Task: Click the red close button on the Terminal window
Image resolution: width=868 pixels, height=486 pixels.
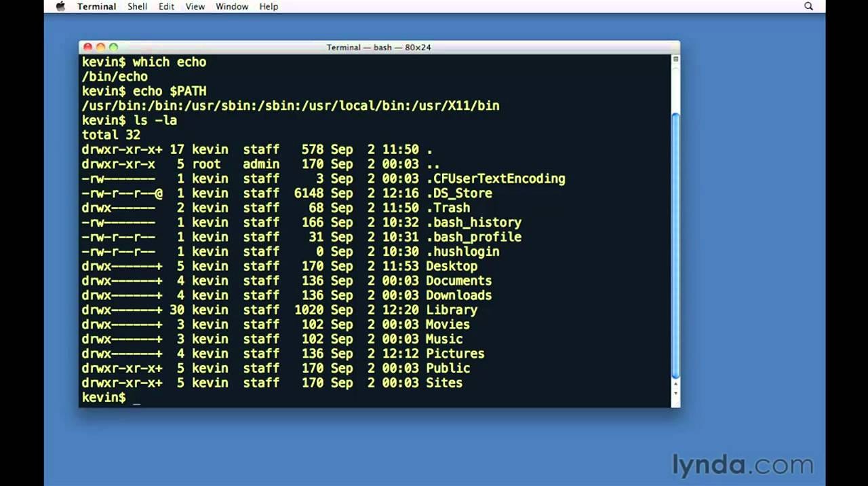Action: [89, 47]
